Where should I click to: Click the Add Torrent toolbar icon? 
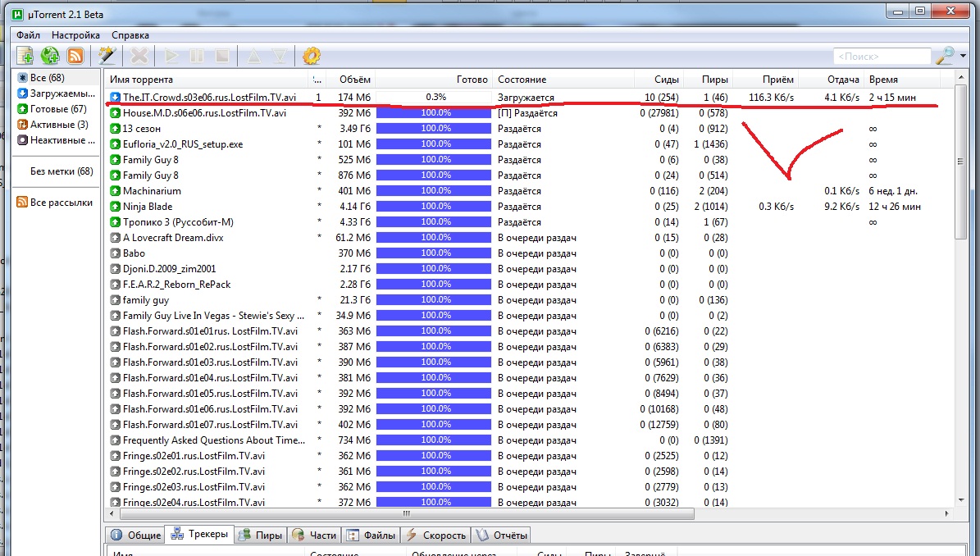point(25,57)
